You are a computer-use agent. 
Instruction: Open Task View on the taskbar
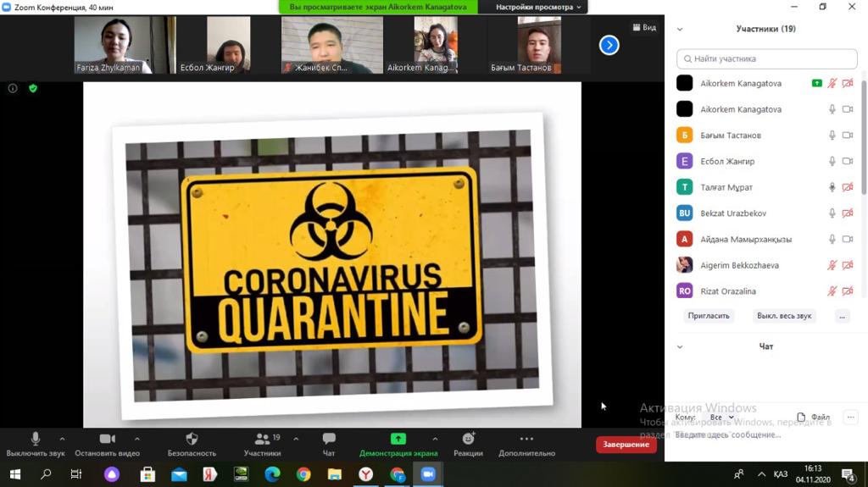point(76,475)
